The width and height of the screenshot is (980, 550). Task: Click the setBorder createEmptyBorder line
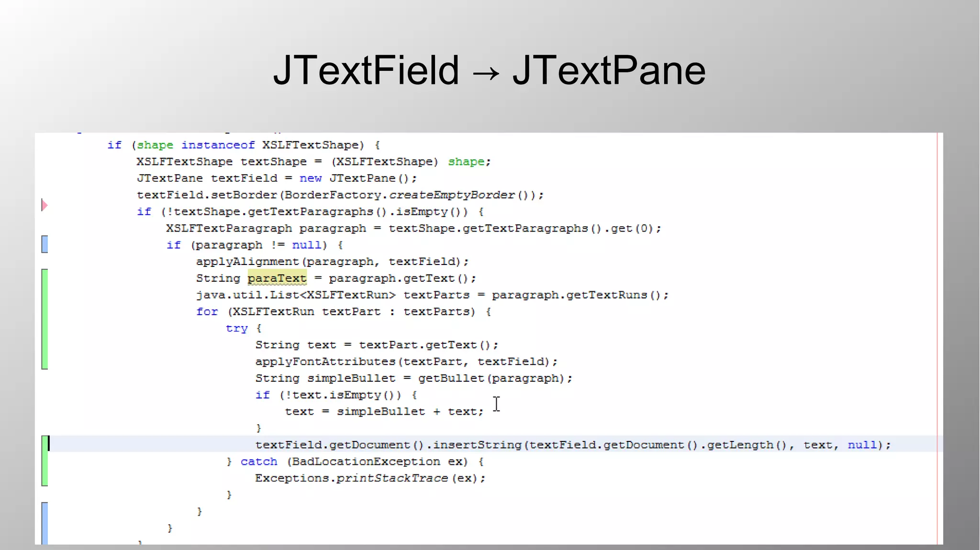(x=340, y=195)
